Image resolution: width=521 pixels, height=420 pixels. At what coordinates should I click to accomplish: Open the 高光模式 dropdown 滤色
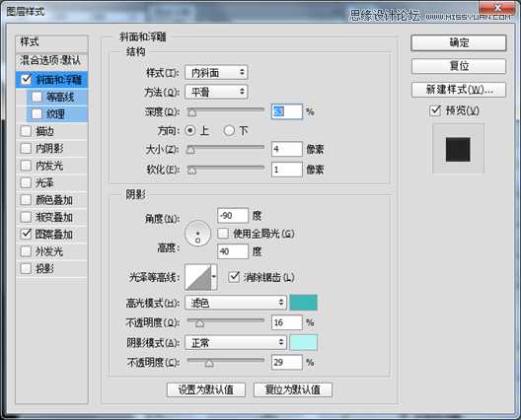[x=236, y=303]
